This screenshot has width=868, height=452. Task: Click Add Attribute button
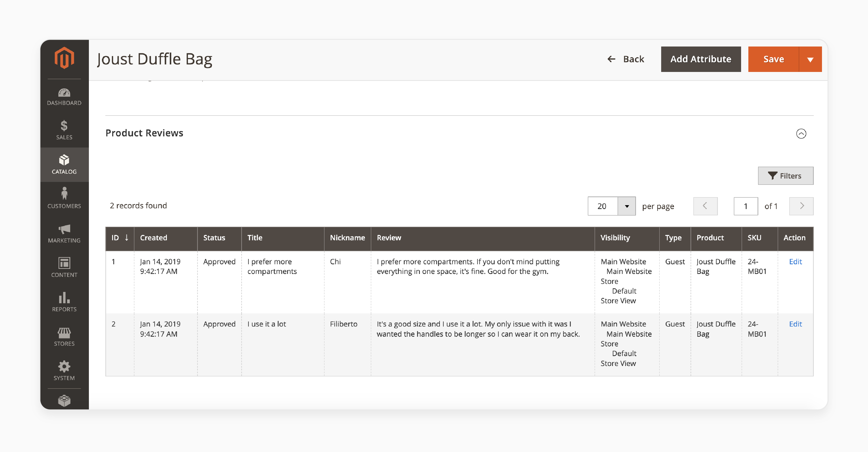(701, 59)
